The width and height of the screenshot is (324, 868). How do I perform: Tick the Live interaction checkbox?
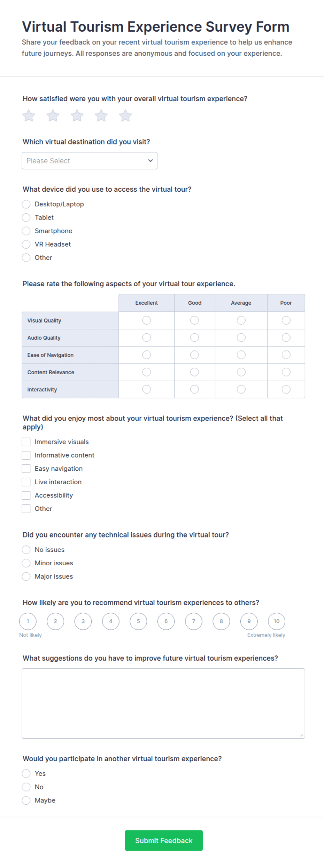[26, 482]
